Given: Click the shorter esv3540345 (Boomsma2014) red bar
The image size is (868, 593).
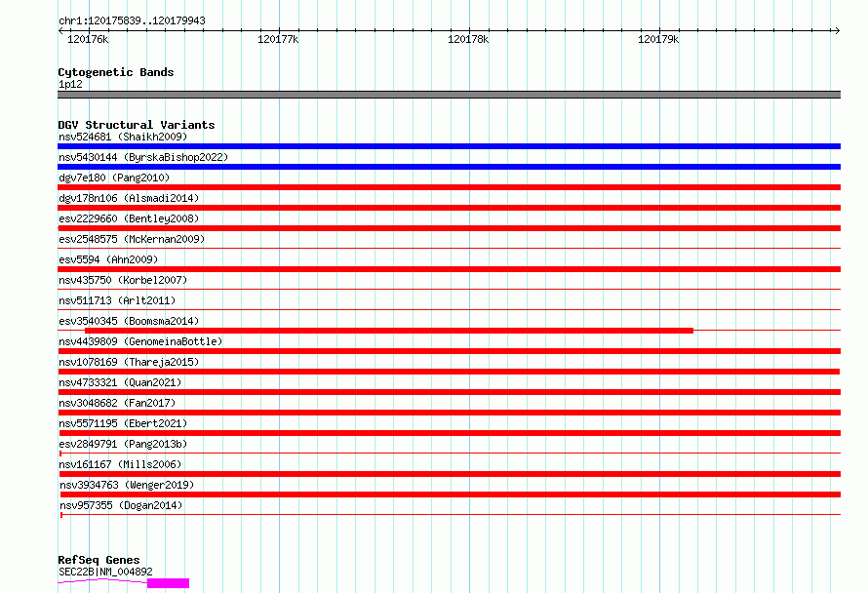Looking at the screenshot, I should pos(388,331).
